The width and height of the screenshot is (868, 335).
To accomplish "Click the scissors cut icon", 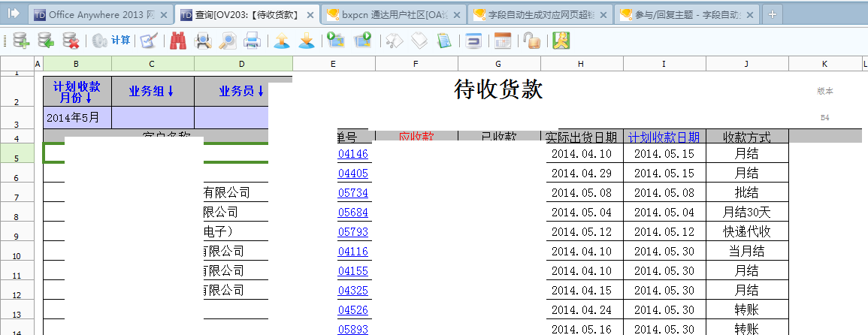I will (394, 40).
